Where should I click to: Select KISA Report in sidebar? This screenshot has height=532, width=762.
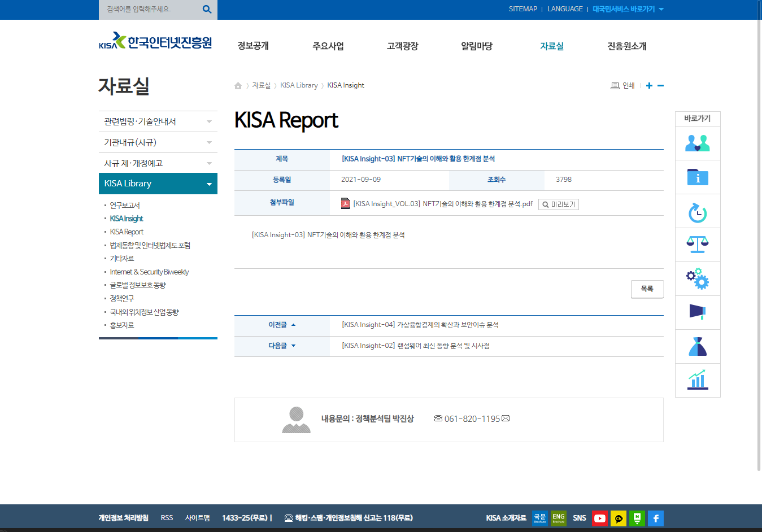pos(127,232)
